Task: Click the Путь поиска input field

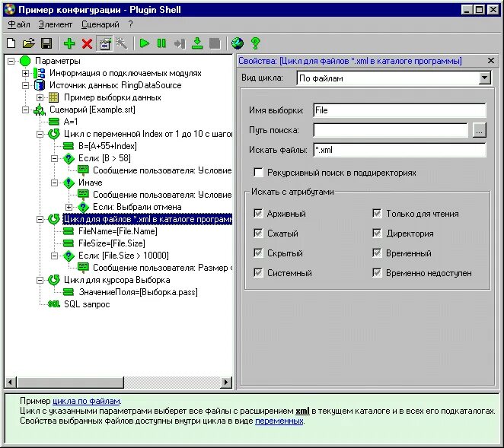Action: 391,130
